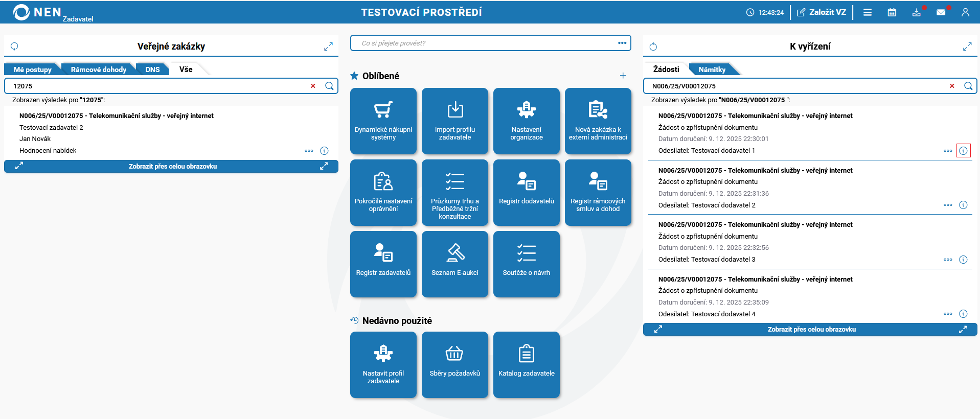Open the user profile icon
This screenshot has width=980, height=419.
965,12
